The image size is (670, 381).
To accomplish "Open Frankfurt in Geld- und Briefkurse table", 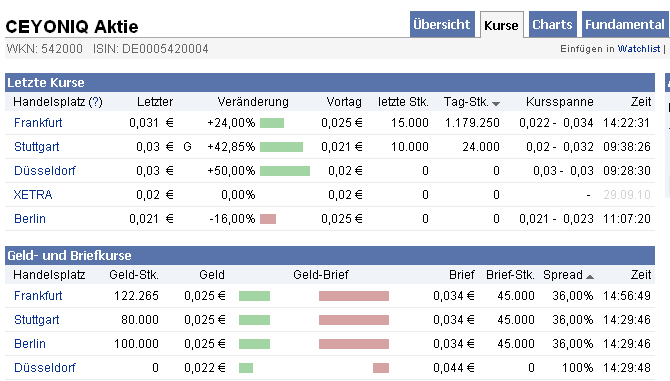I will click(38, 296).
